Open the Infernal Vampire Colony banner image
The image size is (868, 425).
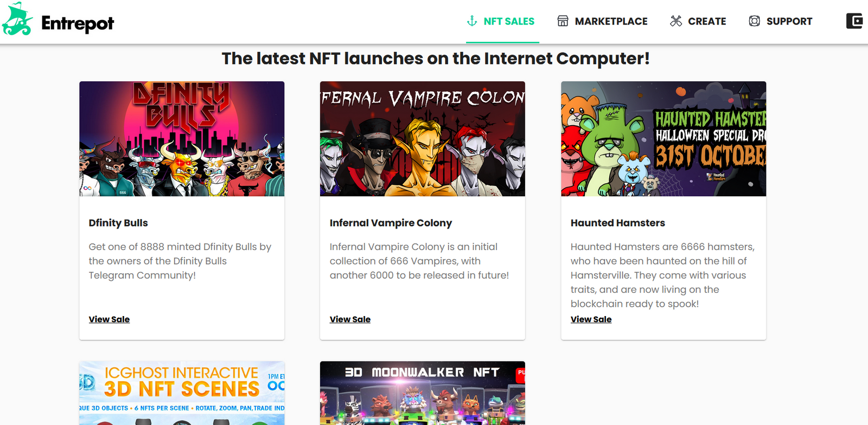[423, 139]
